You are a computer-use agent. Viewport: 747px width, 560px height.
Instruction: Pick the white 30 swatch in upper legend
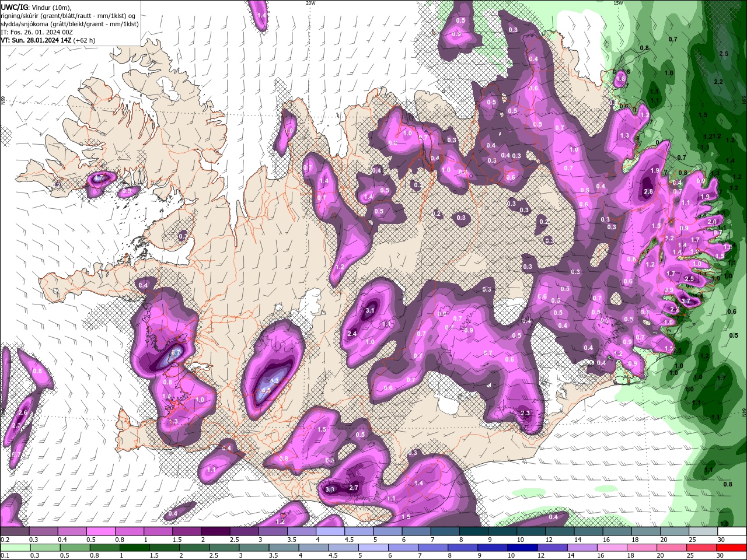tap(732, 531)
